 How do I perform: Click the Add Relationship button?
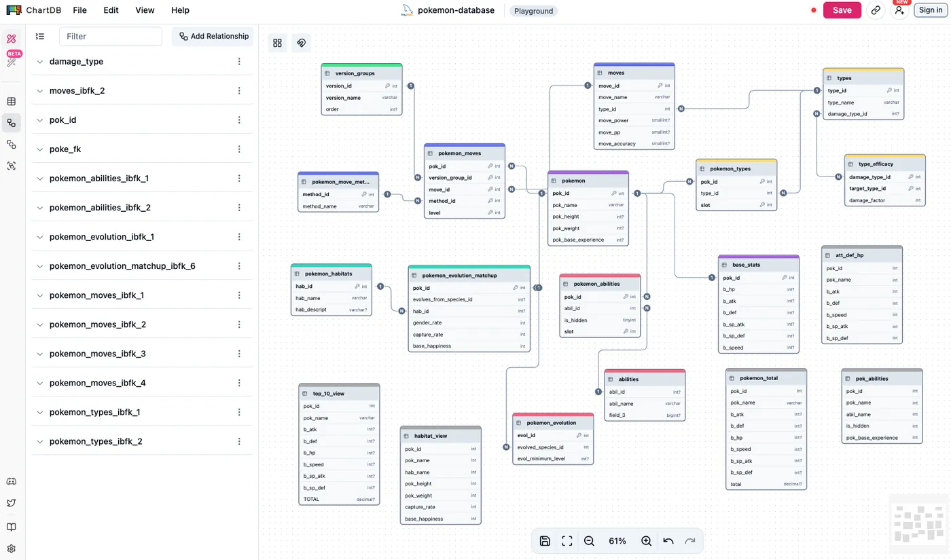click(213, 37)
